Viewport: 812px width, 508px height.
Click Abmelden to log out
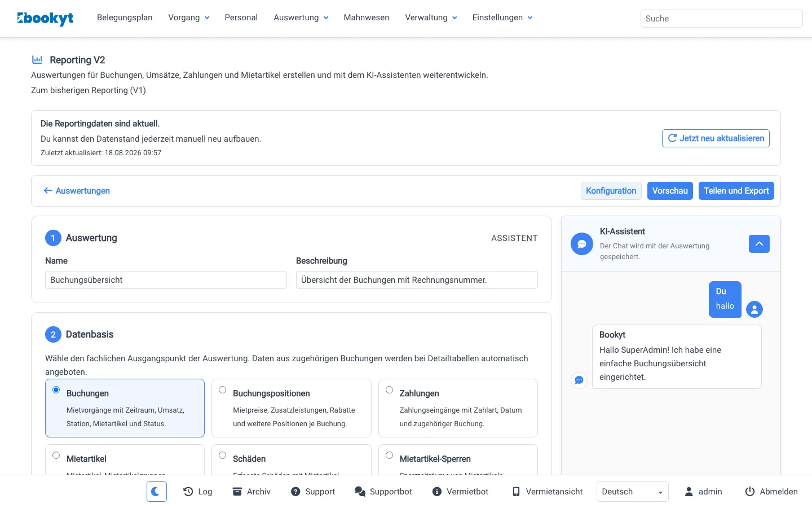[771, 492]
